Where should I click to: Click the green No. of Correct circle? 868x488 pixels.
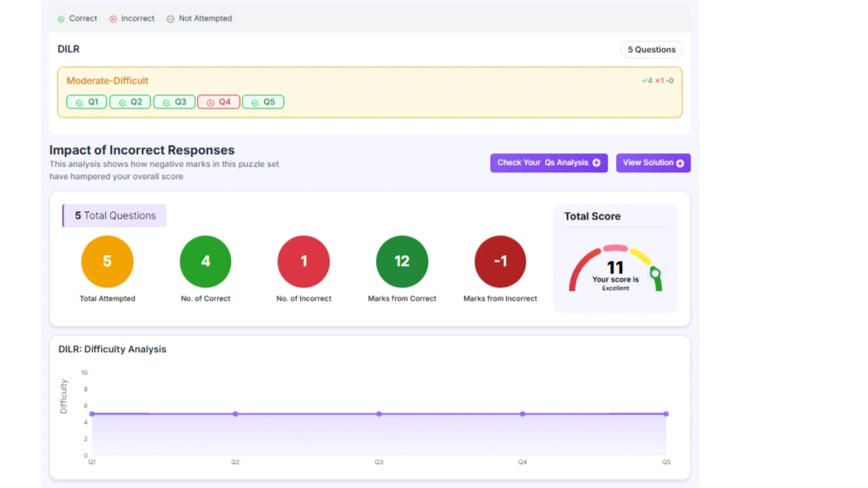tap(205, 262)
